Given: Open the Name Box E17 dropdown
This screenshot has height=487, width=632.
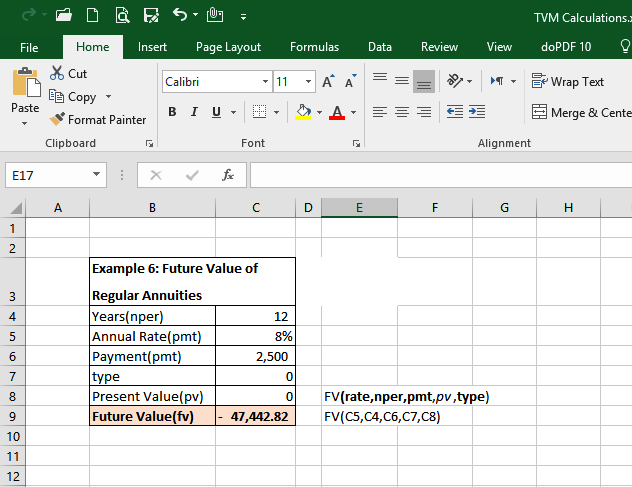Looking at the screenshot, I should [96, 174].
